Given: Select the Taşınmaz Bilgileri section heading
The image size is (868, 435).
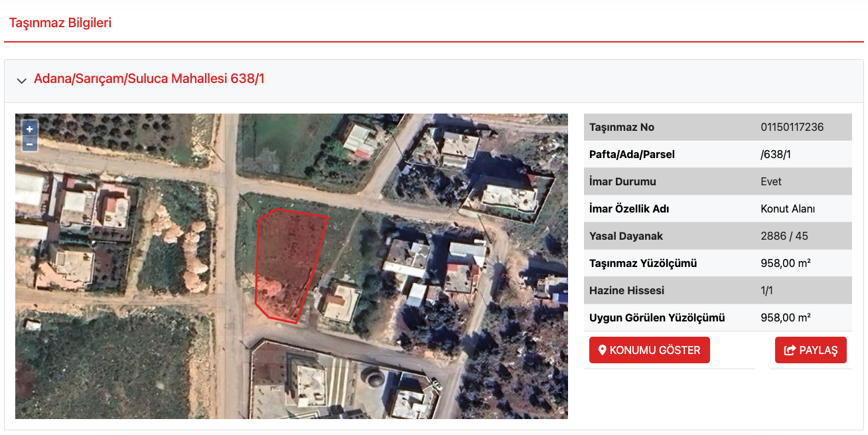Looking at the screenshot, I should (x=60, y=23).
